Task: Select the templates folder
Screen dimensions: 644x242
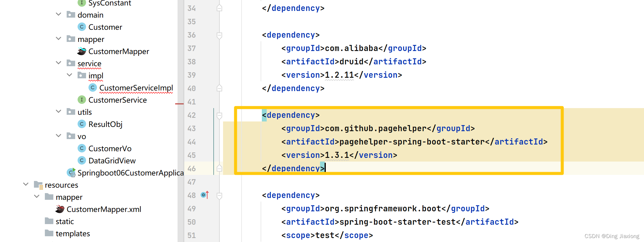Action: pos(73,233)
